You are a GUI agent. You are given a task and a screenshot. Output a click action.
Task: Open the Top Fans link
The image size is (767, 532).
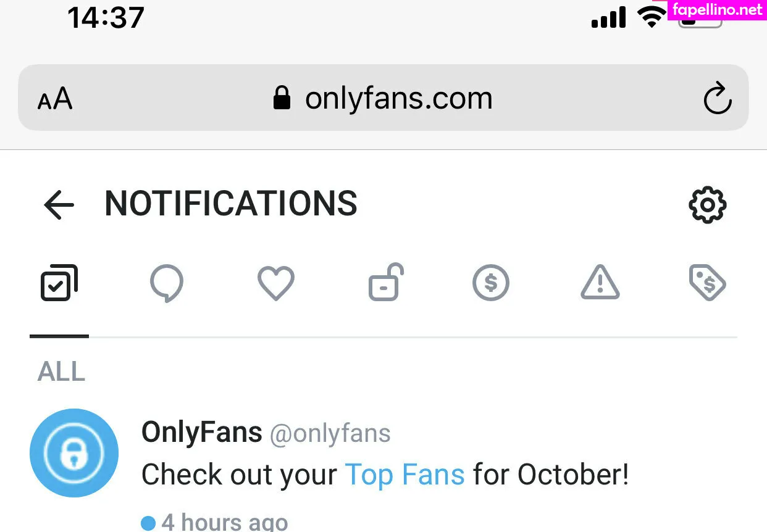point(405,474)
